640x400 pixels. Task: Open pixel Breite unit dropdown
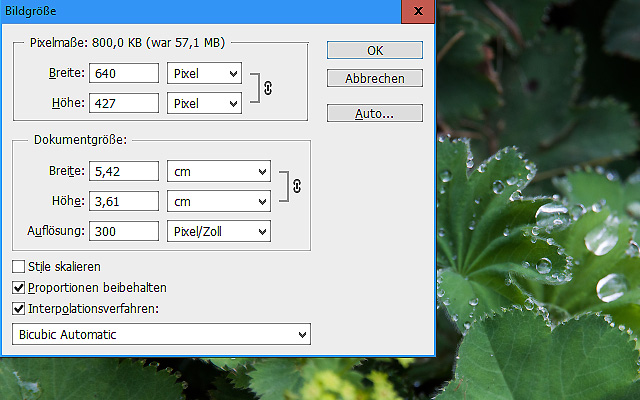(x=204, y=73)
